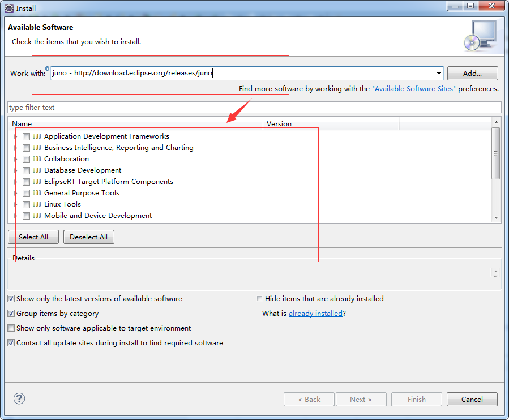Click software list scrollbar down arrow
Image resolution: width=509 pixels, height=420 pixels.
496,217
